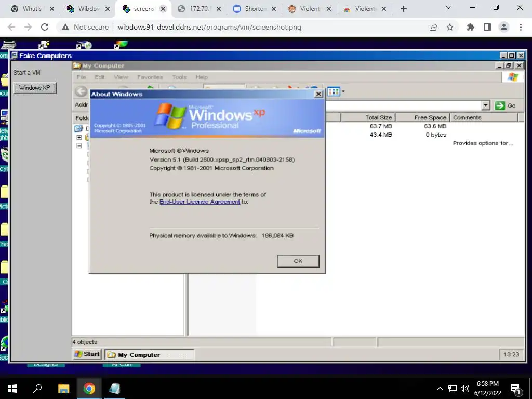Expand the address bar dropdown

[486, 105]
